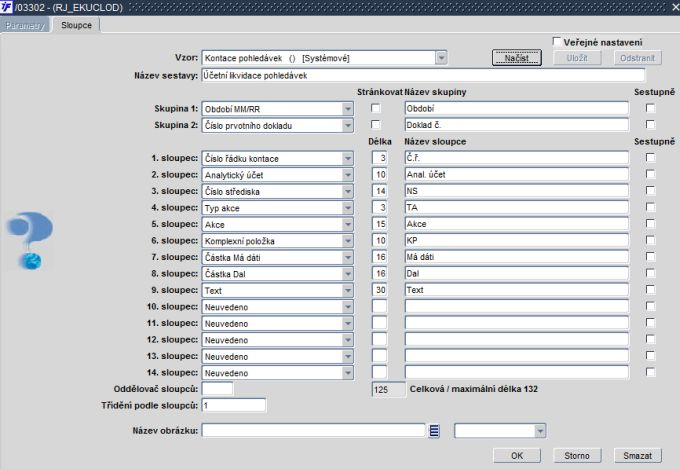Open the image name list-of-values icon
Viewport: 680px width, 469px height.
pos(434,431)
